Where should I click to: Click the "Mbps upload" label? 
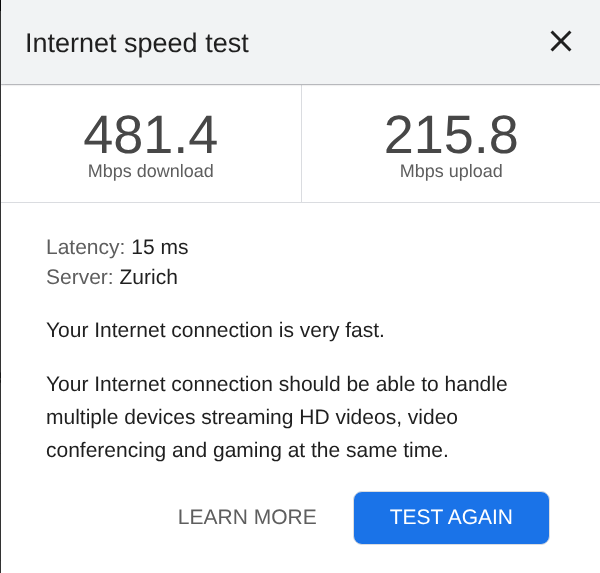click(451, 171)
